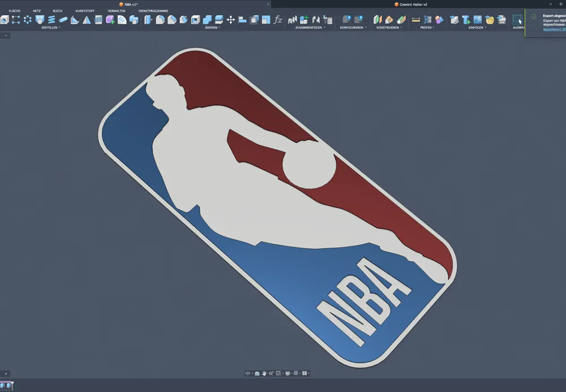Screen dimensions: 566x392
Task: Select the Press Pull tool
Action: (x=148, y=19)
